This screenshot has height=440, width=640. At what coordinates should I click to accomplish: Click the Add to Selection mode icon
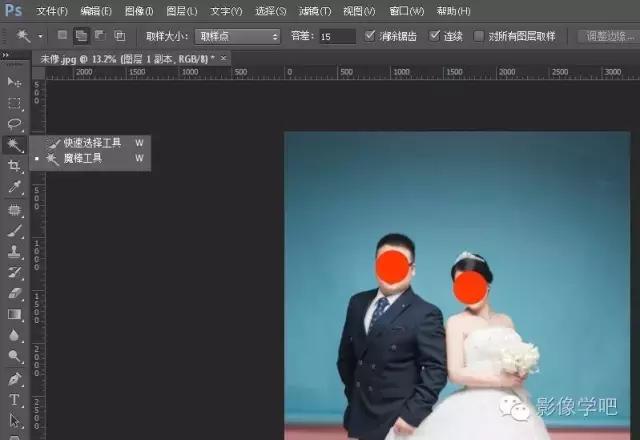click(81, 36)
